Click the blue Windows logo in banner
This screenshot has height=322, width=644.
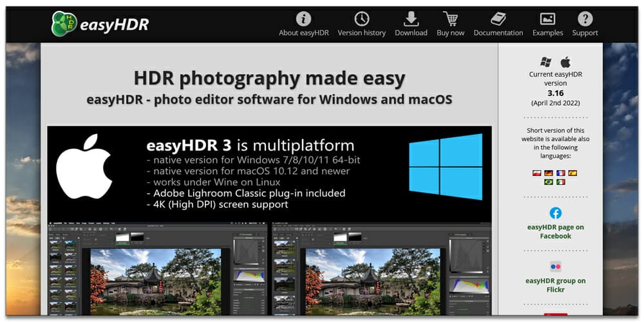pos(446,167)
